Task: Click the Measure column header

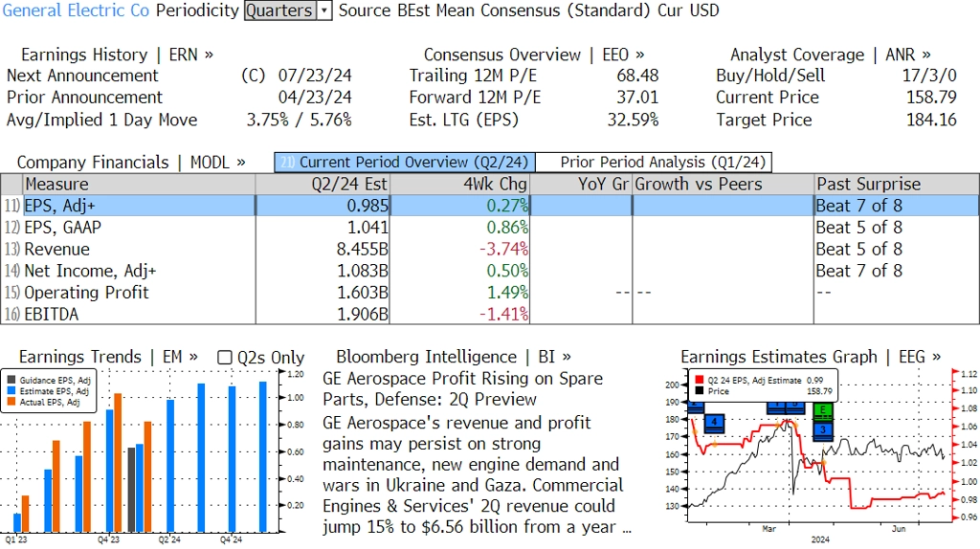Action: (139, 185)
